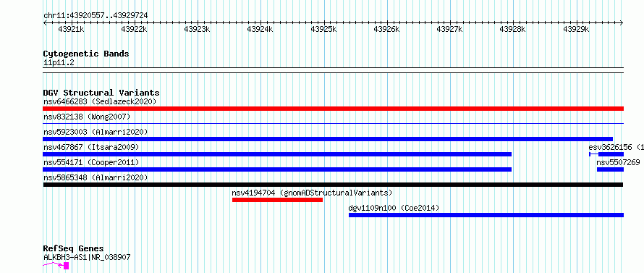Open the nsv5865348 (Almarri2020) label
The height and width of the screenshot is (273, 644).
click(96, 177)
